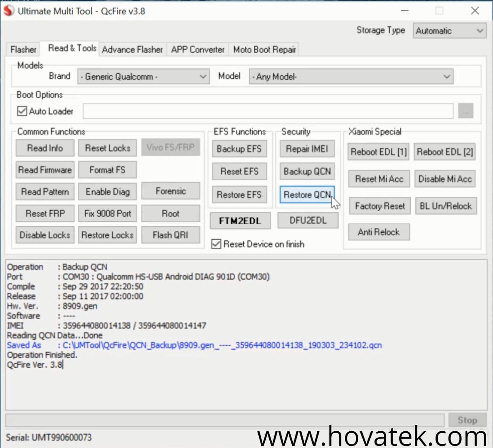Click the Reset Locks button
Viewport: 493px width, 448px height.
107,148
